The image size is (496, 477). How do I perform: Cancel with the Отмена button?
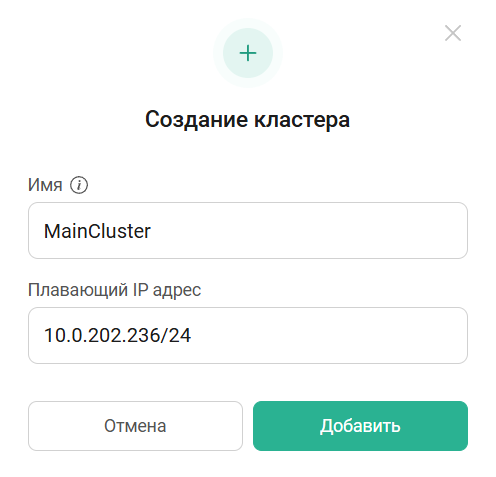(135, 426)
